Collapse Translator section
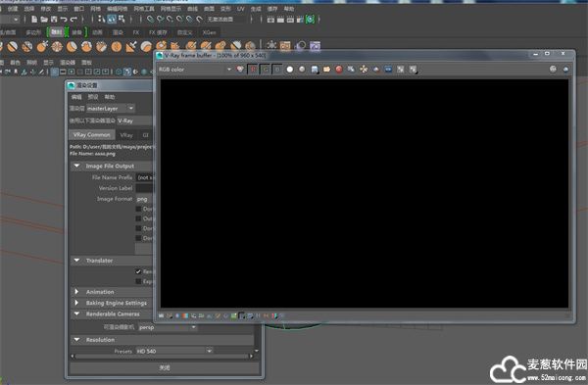 tap(76, 261)
